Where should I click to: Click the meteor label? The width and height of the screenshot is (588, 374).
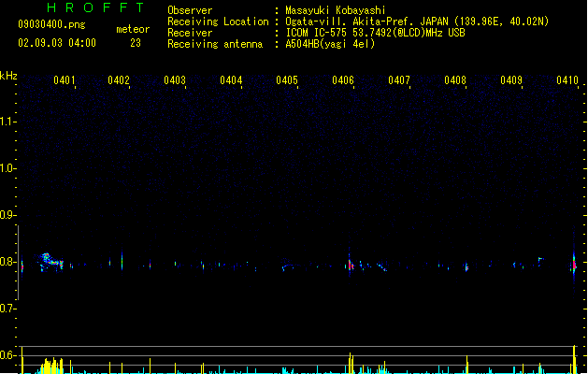click(133, 29)
